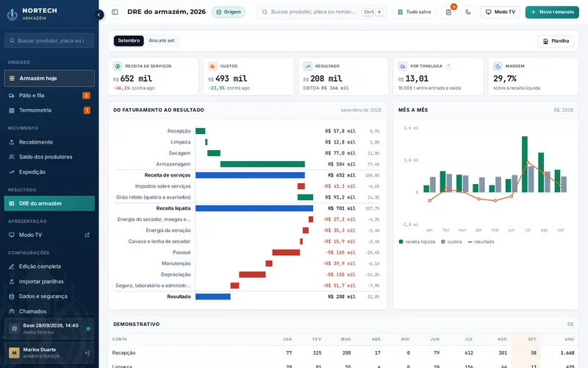Click the Origem badge beside the title
Image resolution: width=588 pixels, height=368 pixels.
229,12
